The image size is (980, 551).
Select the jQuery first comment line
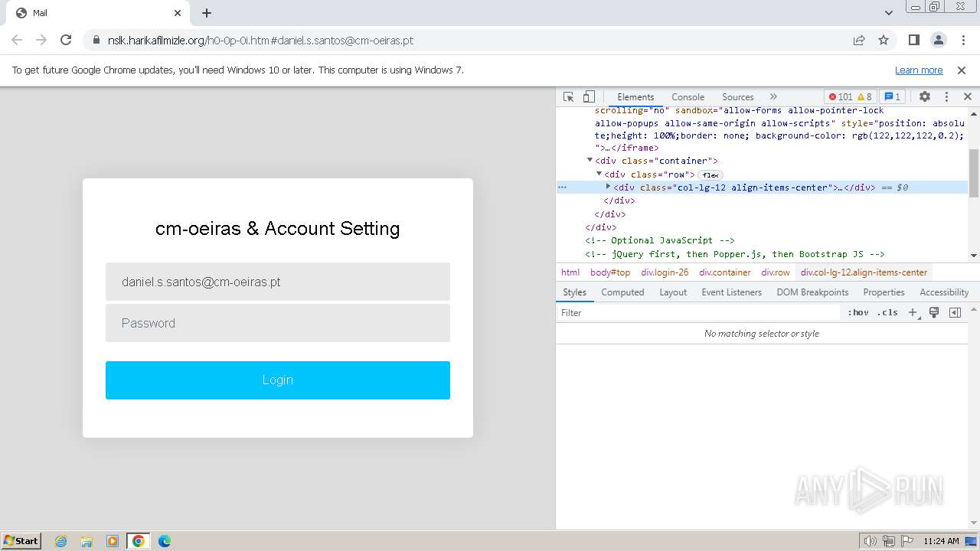tap(735, 254)
